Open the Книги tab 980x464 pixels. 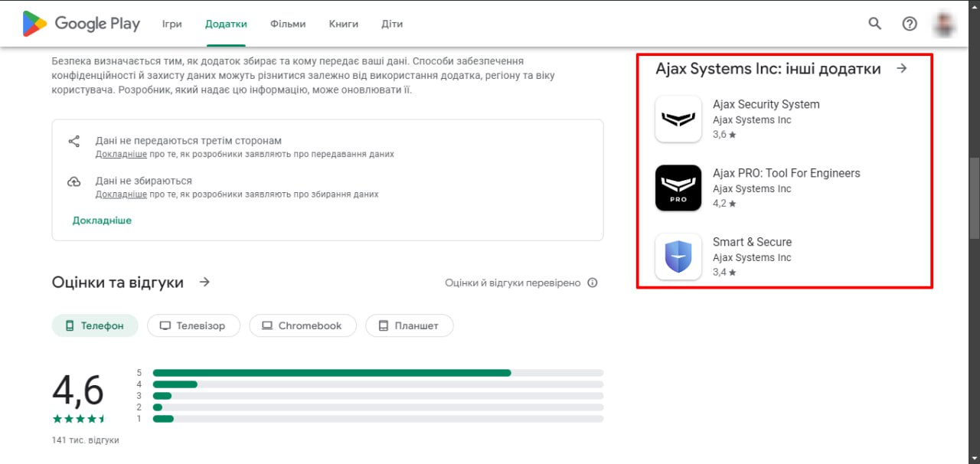344,24
